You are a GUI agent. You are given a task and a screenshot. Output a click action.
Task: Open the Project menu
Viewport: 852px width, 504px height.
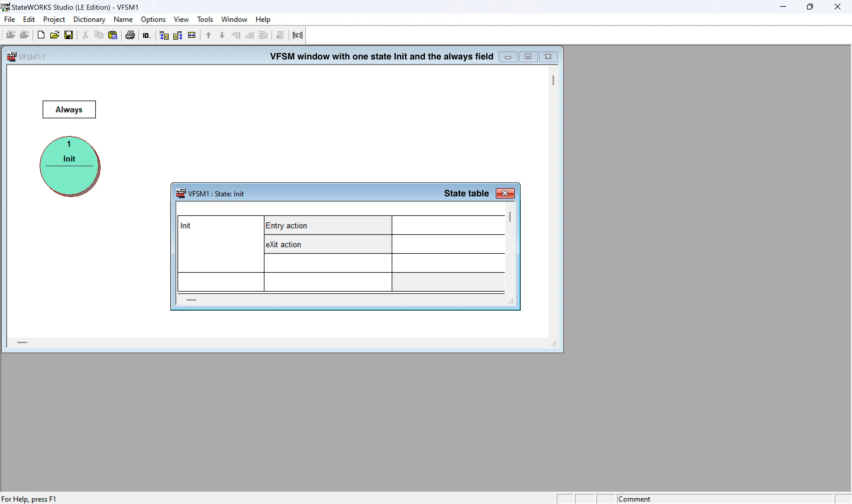54,19
